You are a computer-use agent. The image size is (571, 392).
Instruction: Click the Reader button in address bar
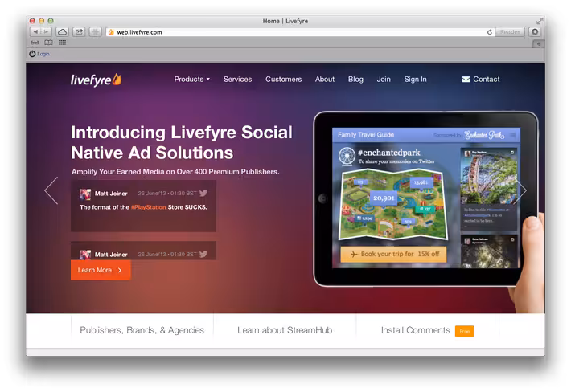point(510,32)
